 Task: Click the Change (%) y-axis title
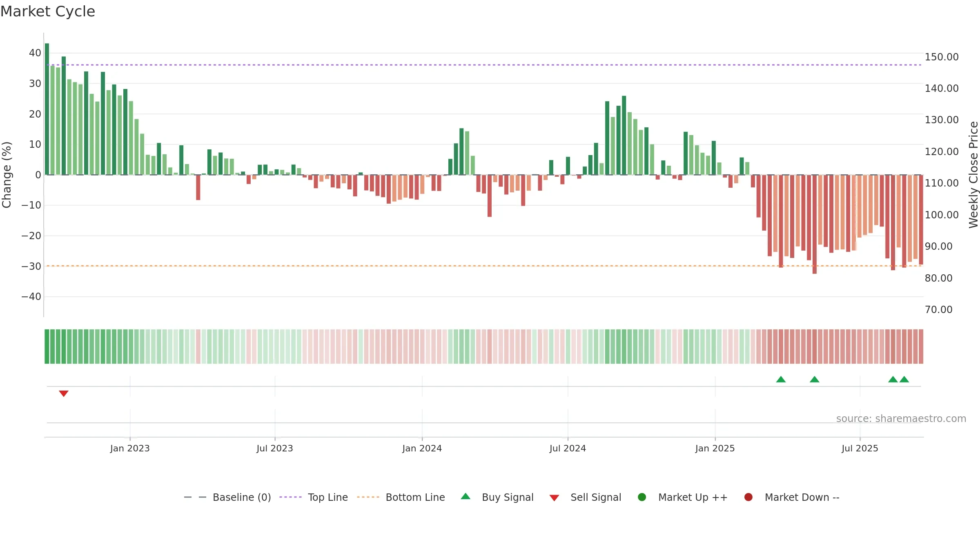(7, 175)
